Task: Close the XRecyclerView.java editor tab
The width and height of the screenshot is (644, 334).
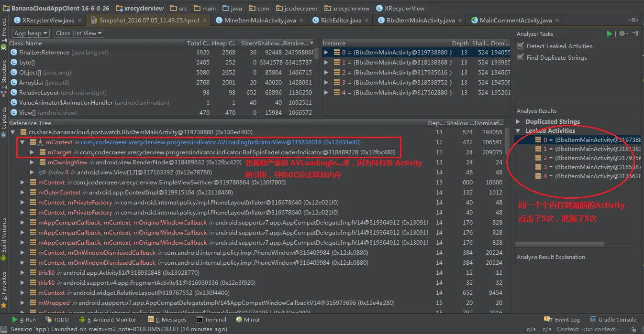Action: coord(79,21)
